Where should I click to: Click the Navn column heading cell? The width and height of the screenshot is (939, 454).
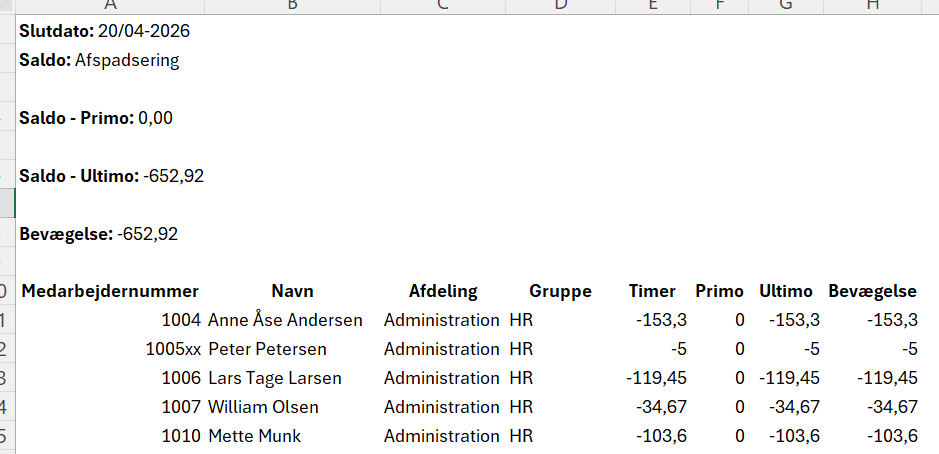click(292, 292)
